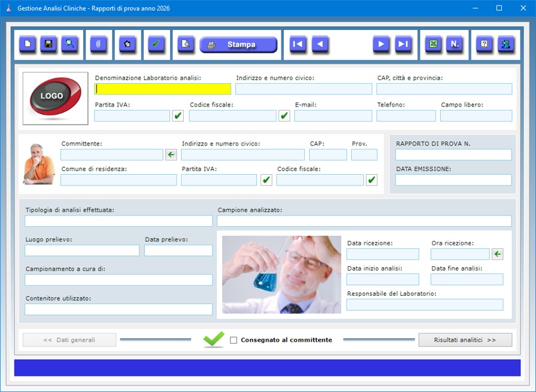Click the << Dati generali button
536x392 pixels.
tap(69, 340)
